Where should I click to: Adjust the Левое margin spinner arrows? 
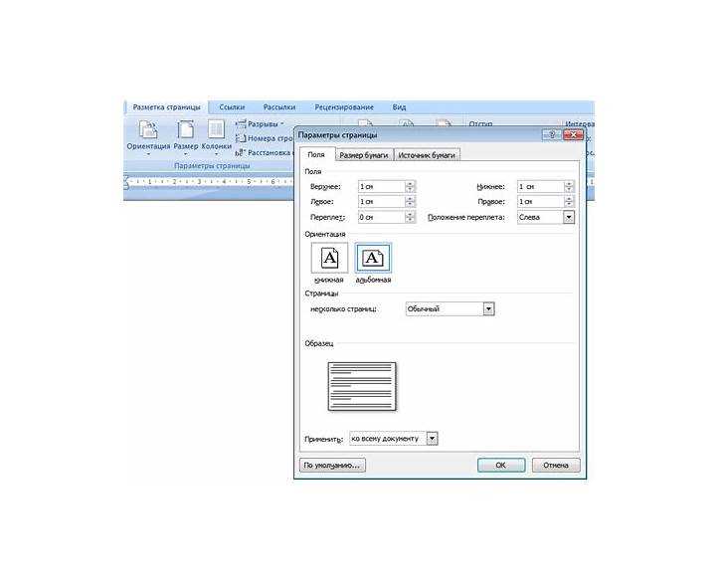411,202
